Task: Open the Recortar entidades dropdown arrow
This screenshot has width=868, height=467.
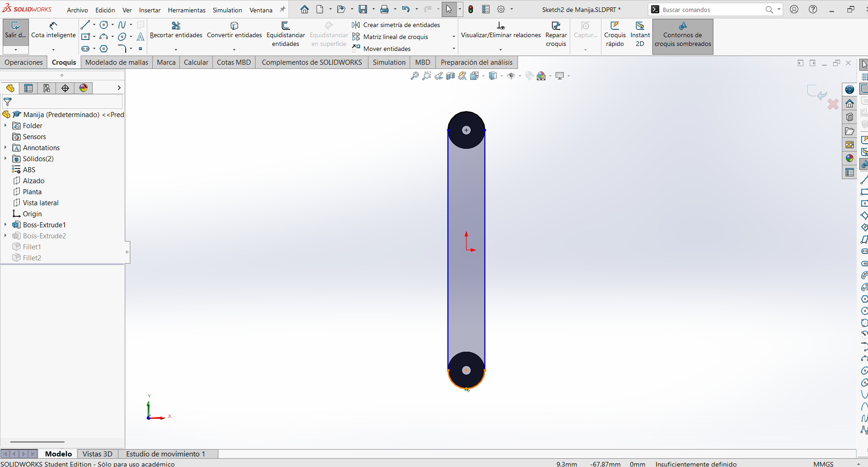Action: [176, 50]
